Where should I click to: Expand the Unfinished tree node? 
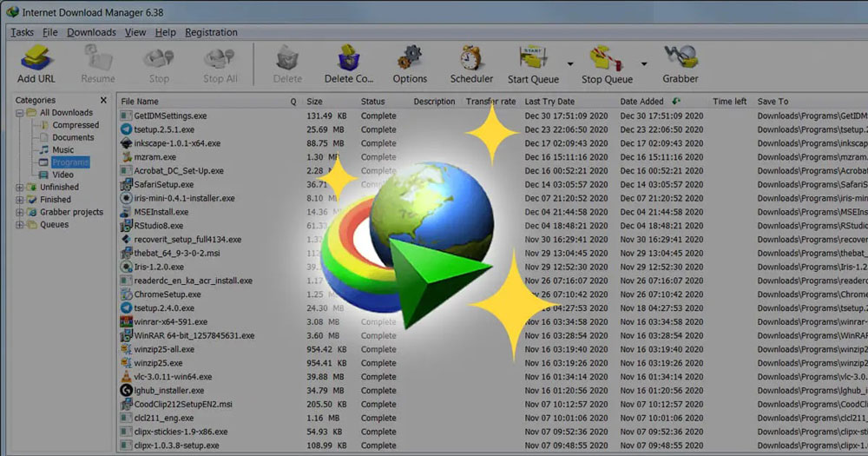click(19, 188)
